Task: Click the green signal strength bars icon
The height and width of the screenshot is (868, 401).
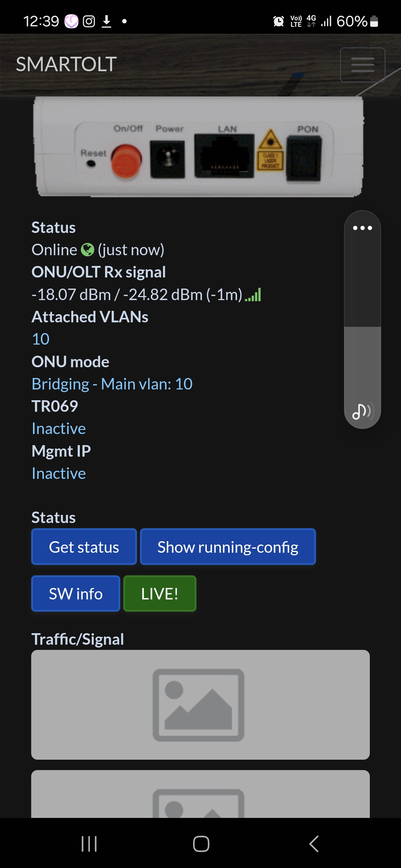Action: [253, 295]
